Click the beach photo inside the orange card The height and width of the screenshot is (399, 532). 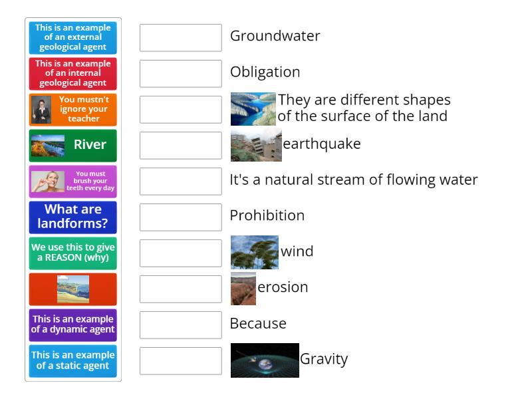(x=72, y=289)
